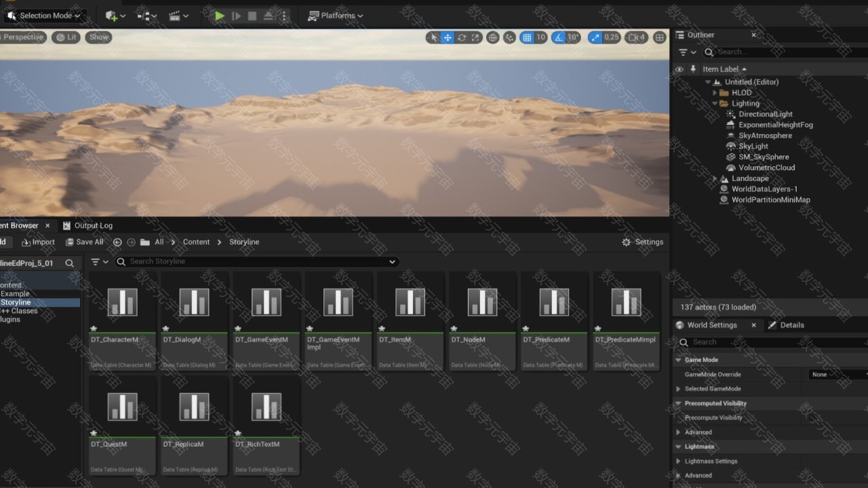Image resolution: width=868 pixels, height=488 pixels.
Task: Expand the HLOD folder in Outliner
Action: 715,93
